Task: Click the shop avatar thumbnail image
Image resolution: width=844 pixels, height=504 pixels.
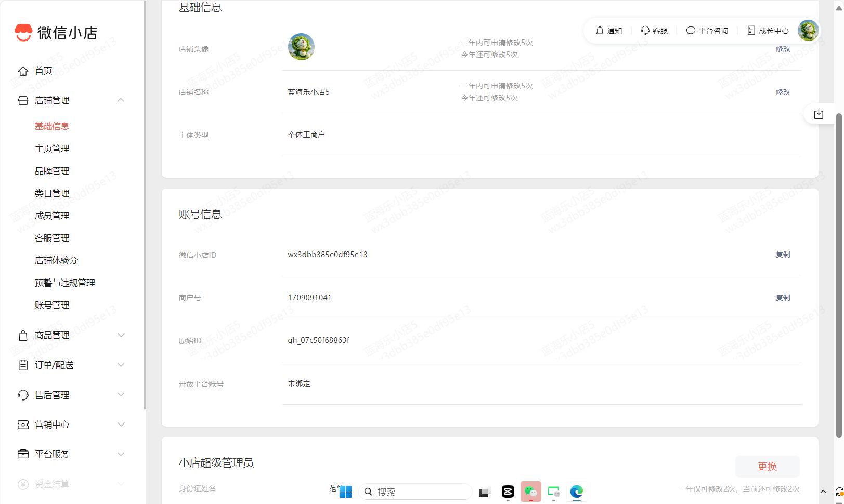Action: pyautogui.click(x=301, y=47)
